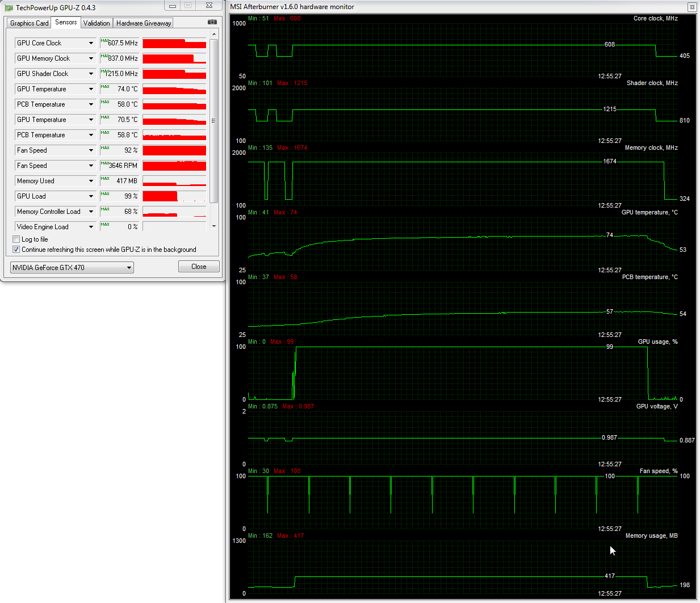
Task: Click the GPU-Z sensor list scroll-up arrow
Action: [x=214, y=35]
